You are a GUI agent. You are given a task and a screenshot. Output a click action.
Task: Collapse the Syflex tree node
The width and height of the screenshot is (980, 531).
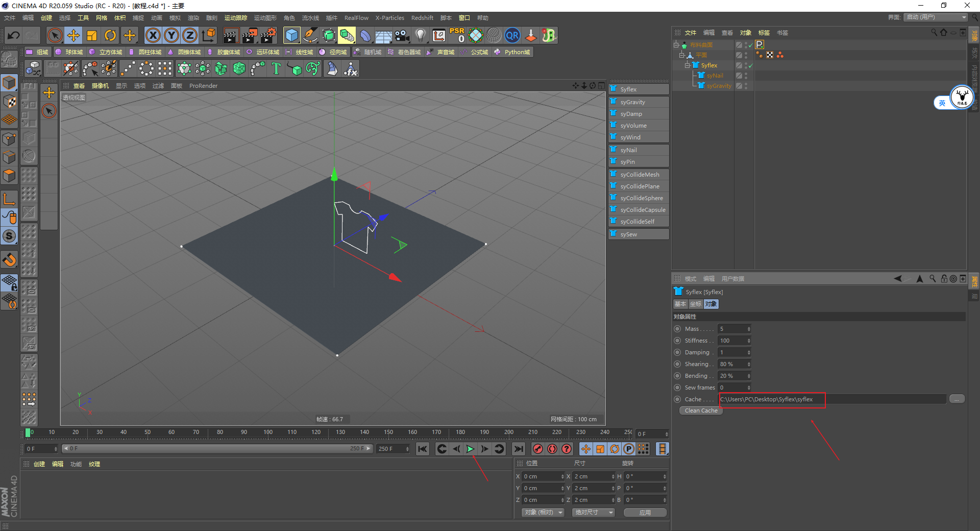tap(687, 65)
